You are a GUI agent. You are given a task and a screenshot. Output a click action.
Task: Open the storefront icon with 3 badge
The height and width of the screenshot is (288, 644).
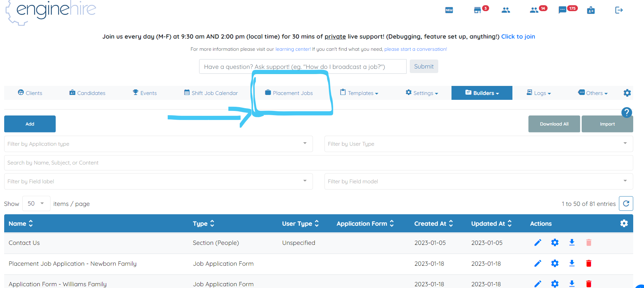477,10
